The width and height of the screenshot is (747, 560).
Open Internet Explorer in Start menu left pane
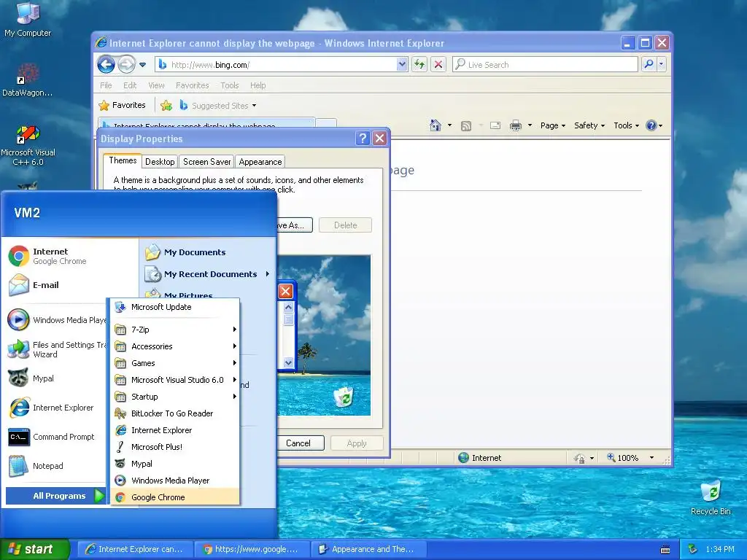[x=56, y=408]
